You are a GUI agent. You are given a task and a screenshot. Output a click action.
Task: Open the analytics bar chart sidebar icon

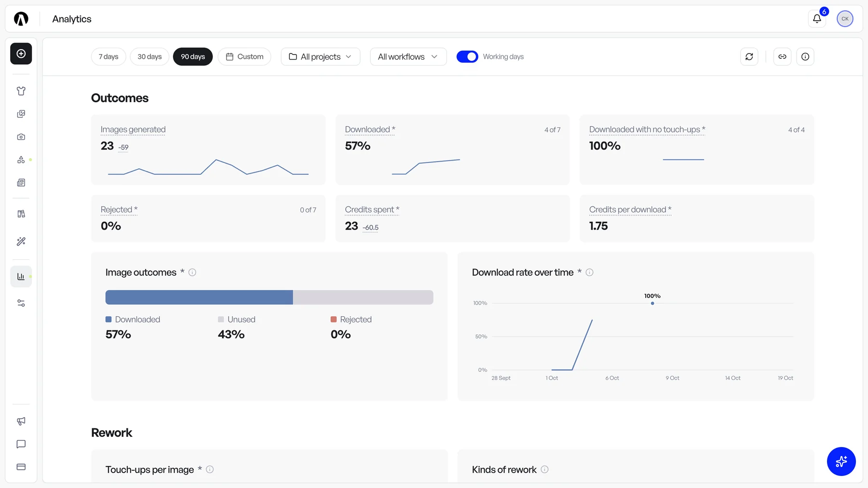(x=21, y=277)
